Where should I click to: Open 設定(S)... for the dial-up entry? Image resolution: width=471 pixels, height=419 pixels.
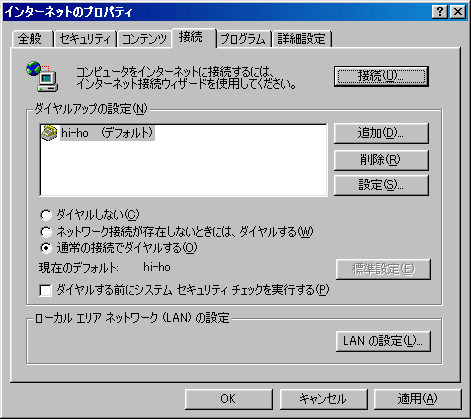[x=381, y=185]
